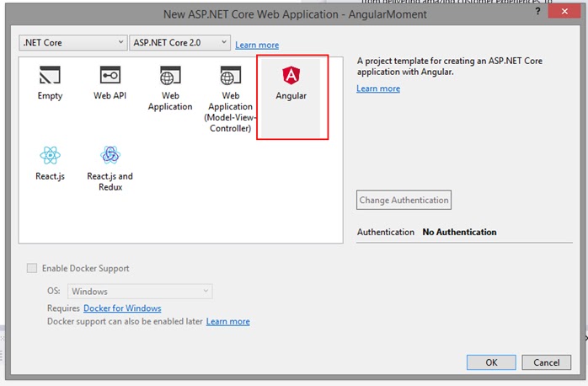Expand the OS Windows dropdown
588x386 pixels.
point(140,292)
